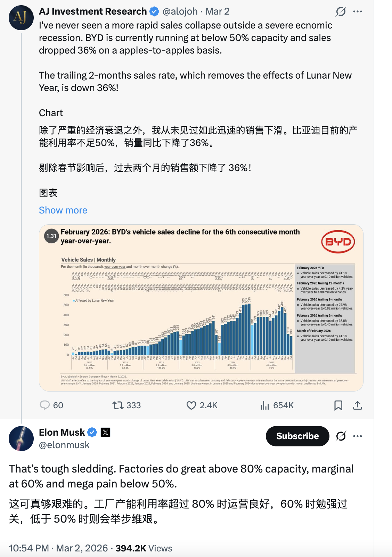The image size is (392, 557).
Task: Repost AJ Investment Research's post
Action: tap(119, 405)
